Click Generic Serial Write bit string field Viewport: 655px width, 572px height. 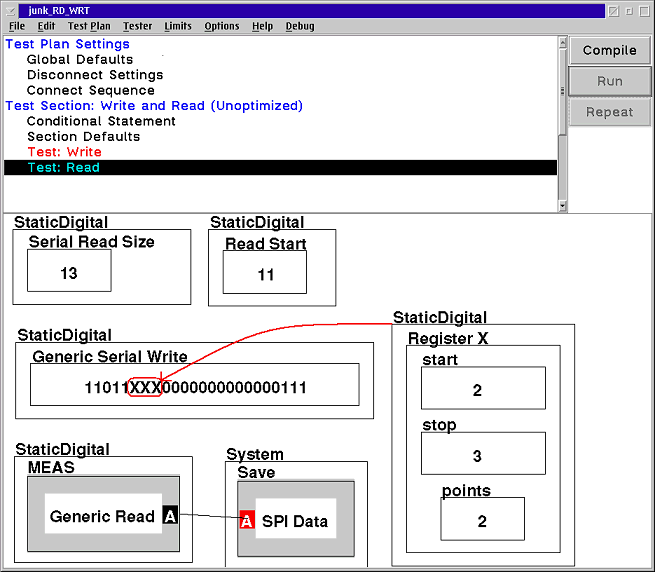click(x=195, y=384)
